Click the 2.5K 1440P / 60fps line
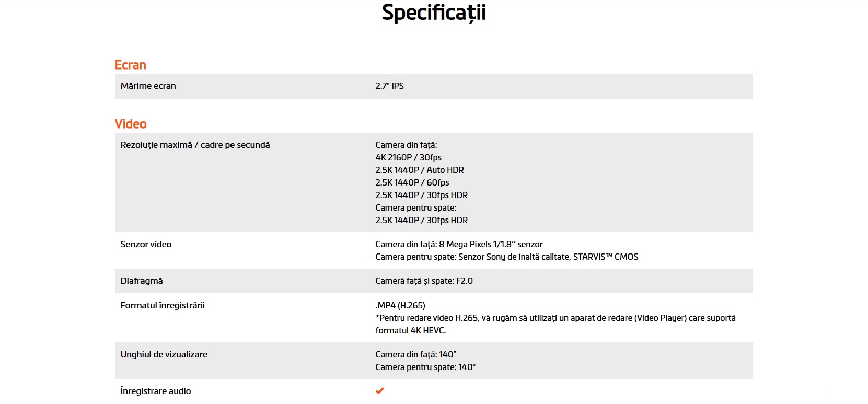This screenshot has height=404, width=868. 412,182
